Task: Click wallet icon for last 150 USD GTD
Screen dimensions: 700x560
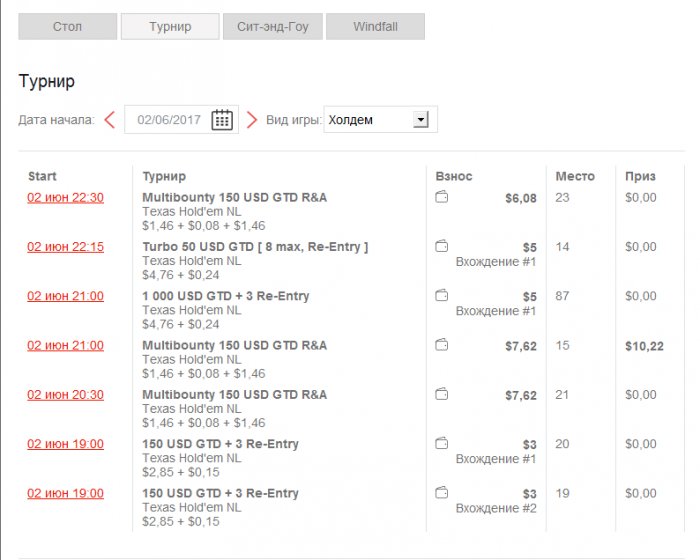Action: pyautogui.click(x=441, y=492)
